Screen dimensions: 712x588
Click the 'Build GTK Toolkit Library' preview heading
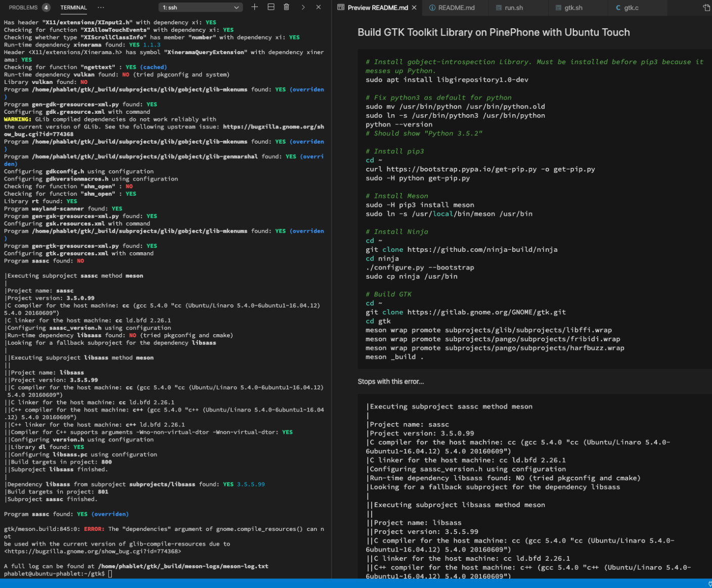494,32
